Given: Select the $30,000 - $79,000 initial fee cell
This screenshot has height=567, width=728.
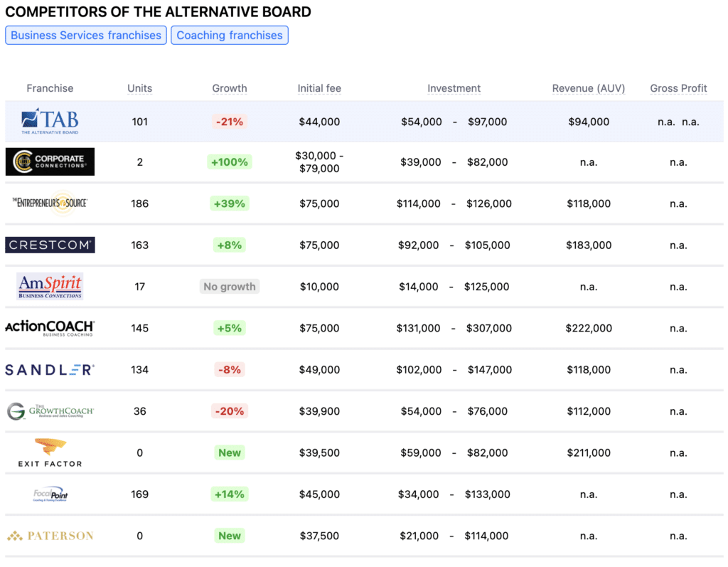Looking at the screenshot, I should pyautogui.click(x=319, y=161).
